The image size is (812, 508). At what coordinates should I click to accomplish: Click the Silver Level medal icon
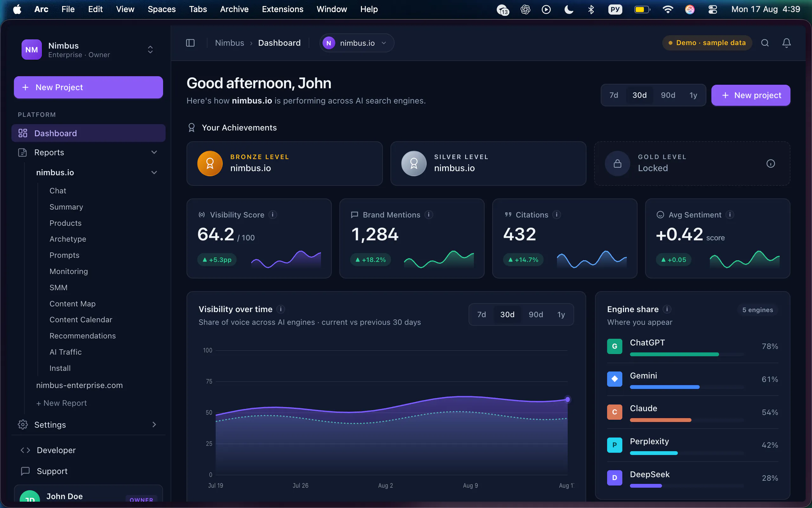(414, 164)
